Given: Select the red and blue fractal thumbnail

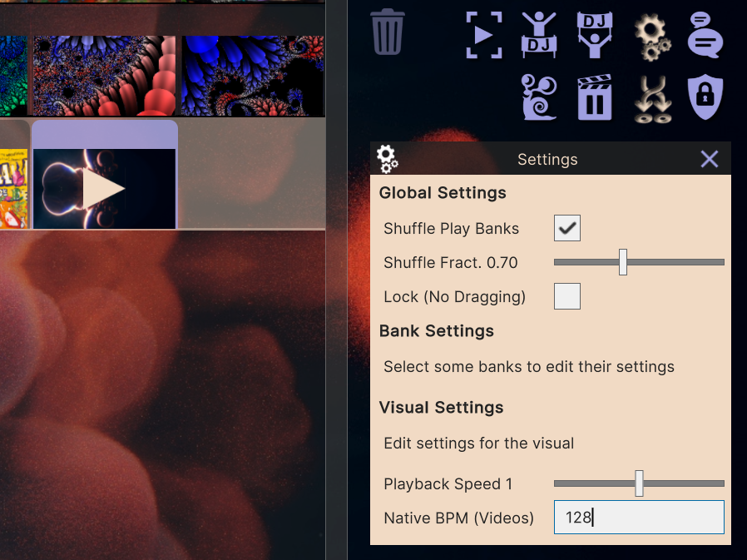Looking at the screenshot, I should click(x=104, y=76).
